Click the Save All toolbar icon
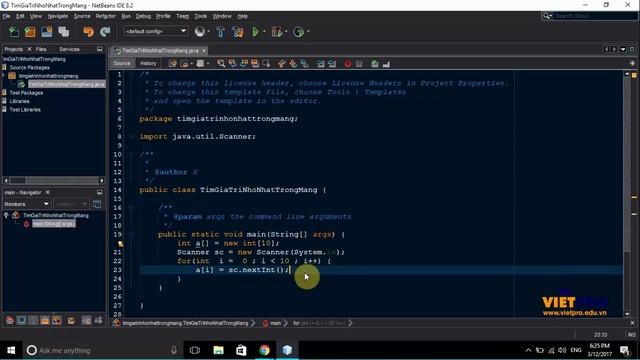Image resolution: width=640 pixels, height=360 pixels. click(x=64, y=32)
